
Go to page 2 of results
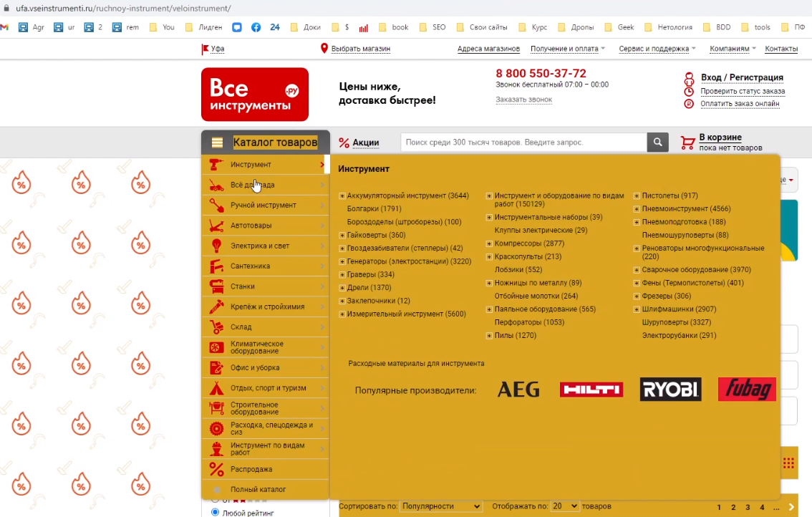(733, 507)
